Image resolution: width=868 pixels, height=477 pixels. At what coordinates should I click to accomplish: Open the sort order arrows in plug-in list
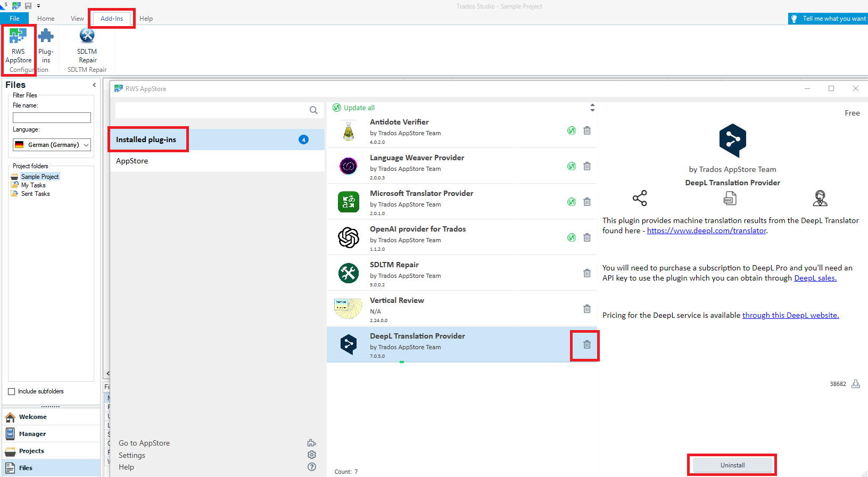tap(592, 108)
